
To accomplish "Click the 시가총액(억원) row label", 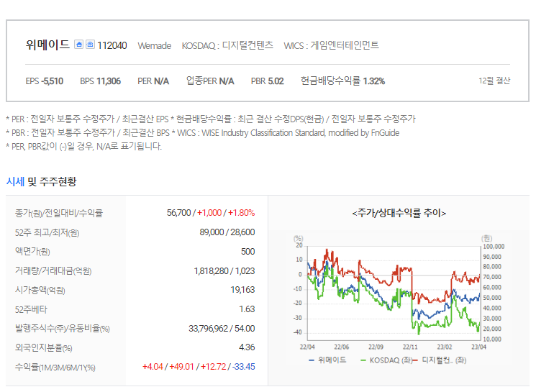I will [40, 290].
